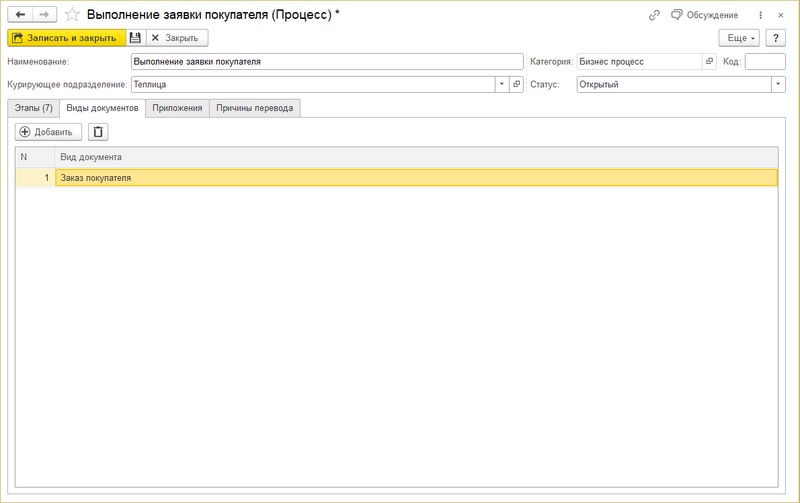The height and width of the screenshot is (503, 800).
Task: Select the Заказ покупателя row
Action: [x=416, y=178]
